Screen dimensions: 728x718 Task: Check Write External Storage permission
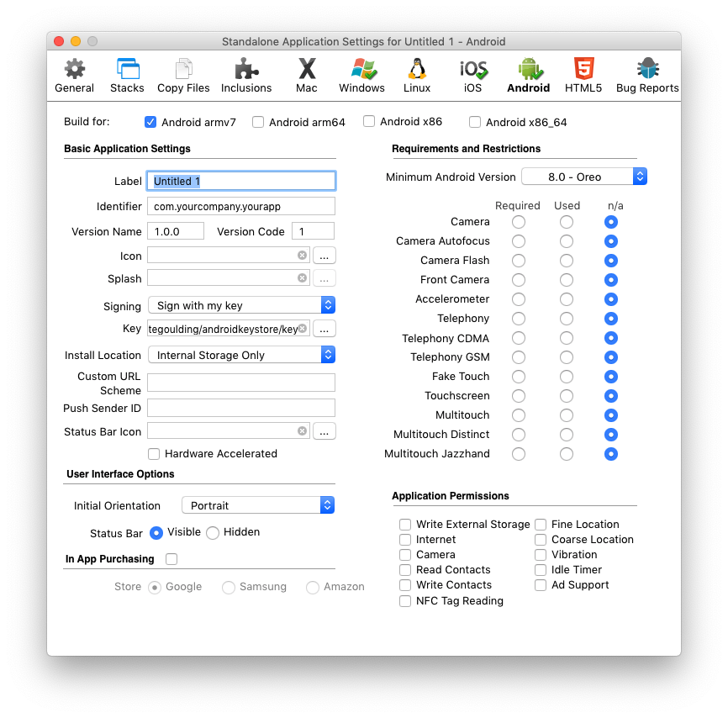(x=405, y=525)
